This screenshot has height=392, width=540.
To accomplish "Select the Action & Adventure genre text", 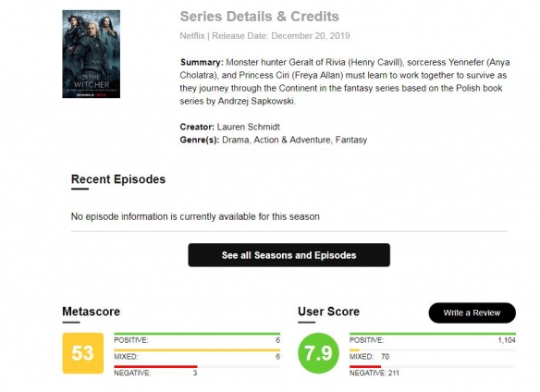I will (x=293, y=140).
